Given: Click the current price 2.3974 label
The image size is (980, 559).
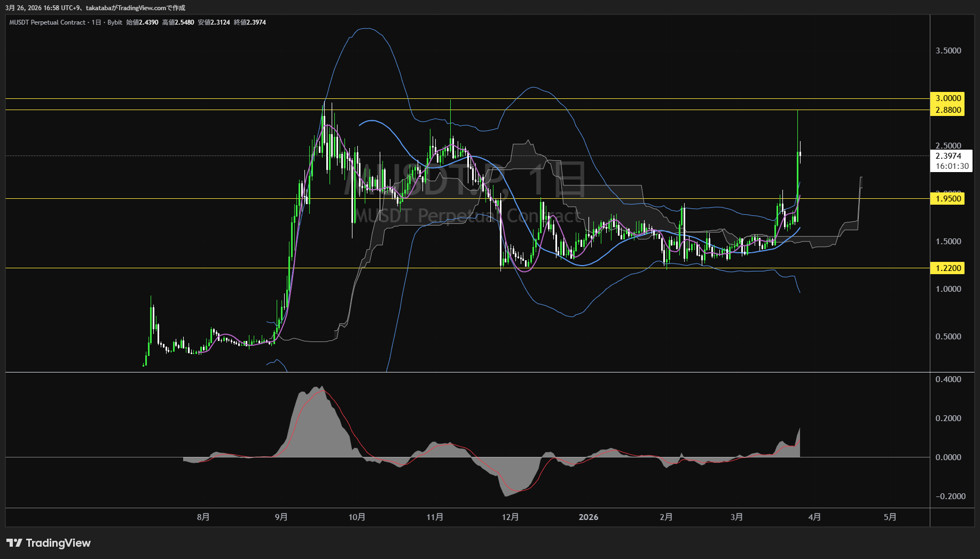Looking at the screenshot, I should pos(948,156).
